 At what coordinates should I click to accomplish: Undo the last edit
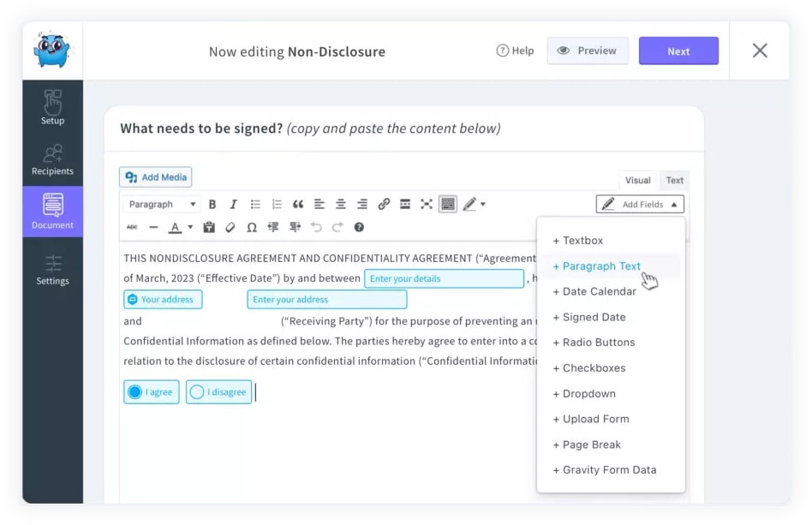[x=316, y=227]
